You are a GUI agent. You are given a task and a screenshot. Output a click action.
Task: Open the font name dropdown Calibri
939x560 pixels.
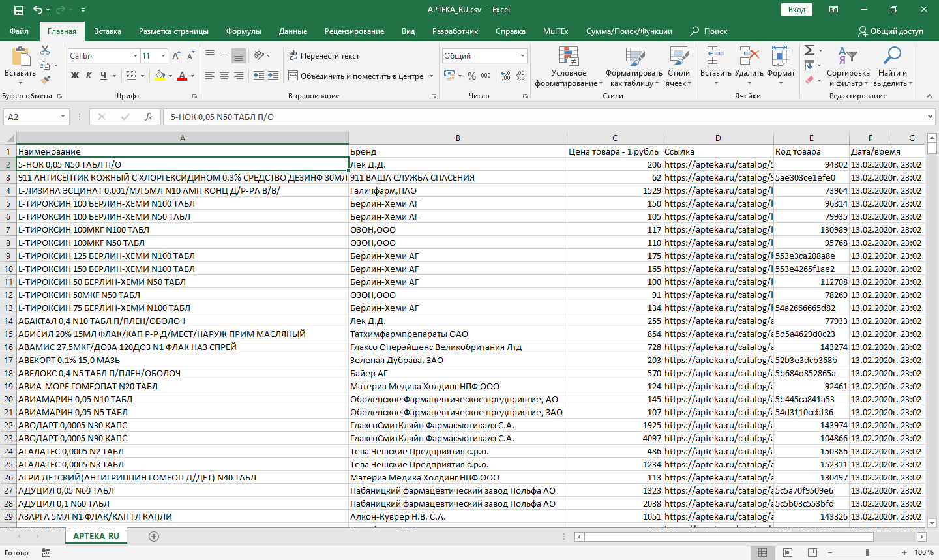tap(136, 56)
